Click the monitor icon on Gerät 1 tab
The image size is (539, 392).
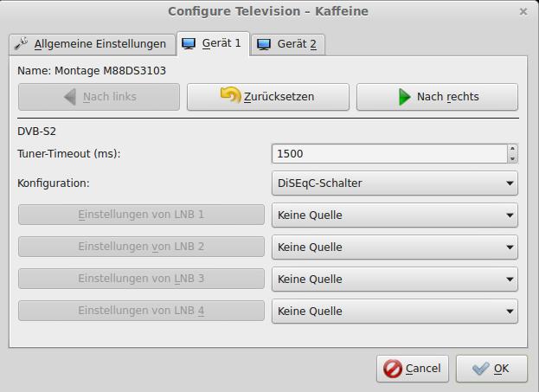[189, 43]
